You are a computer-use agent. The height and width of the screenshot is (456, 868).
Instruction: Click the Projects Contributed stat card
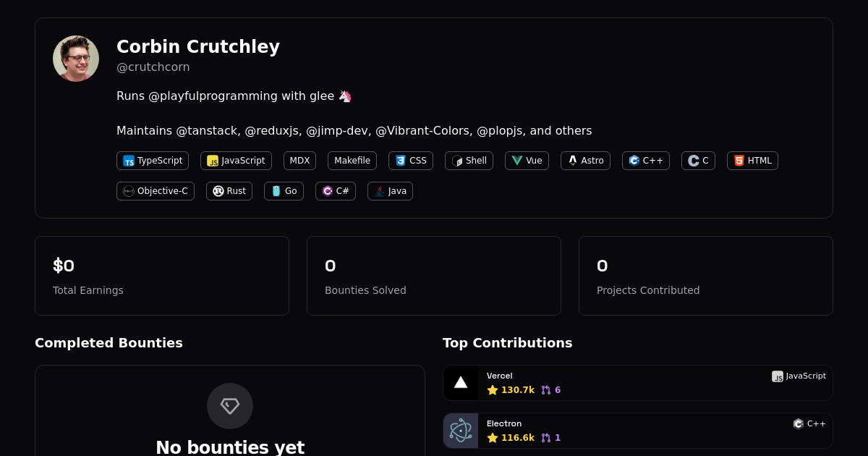coord(706,276)
